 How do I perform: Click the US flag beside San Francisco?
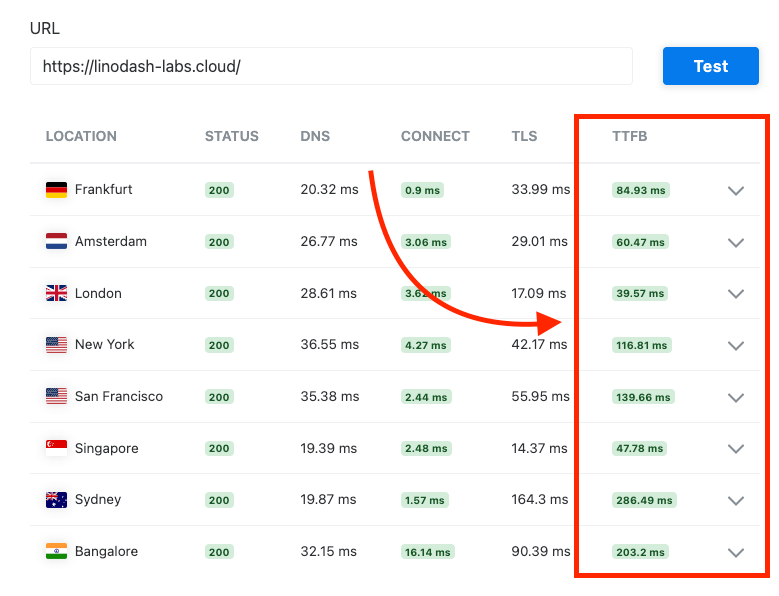click(x=56, y=396)
